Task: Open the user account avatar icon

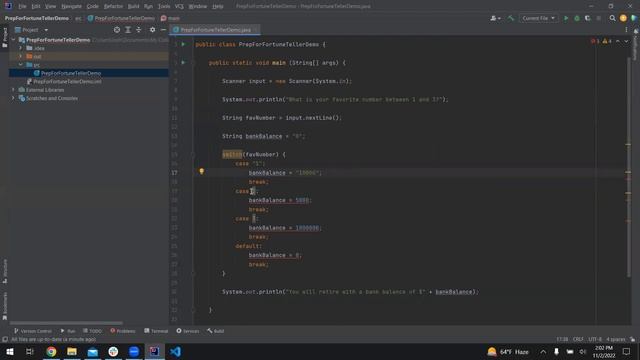Action: tap(623, 18)
